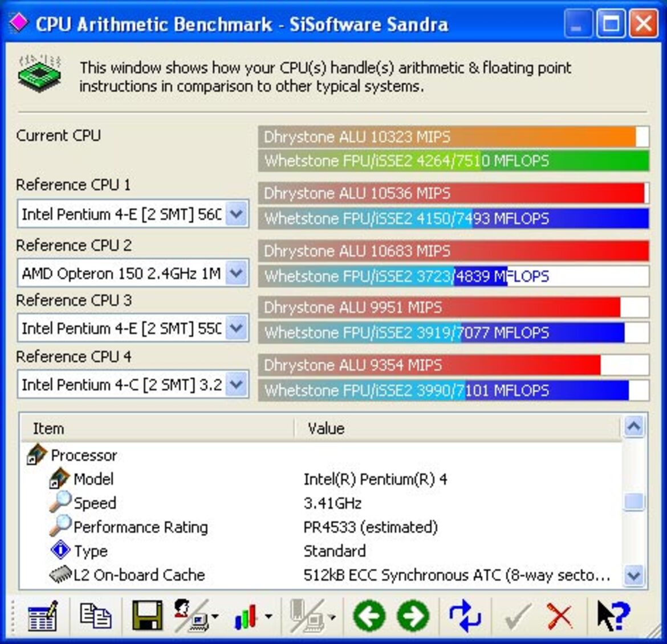Click Reference CPU 3 Whetstone 3919/7077 bar
667x644 pixels.
coord(453,333)
